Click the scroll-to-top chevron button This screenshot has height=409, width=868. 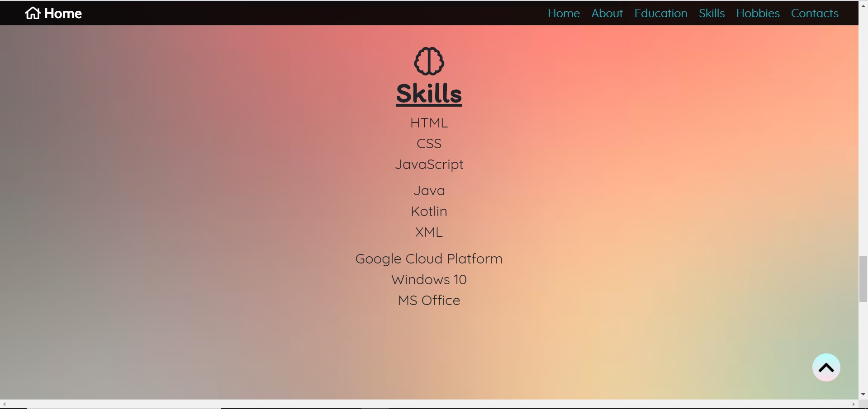(x=826, y=367)
